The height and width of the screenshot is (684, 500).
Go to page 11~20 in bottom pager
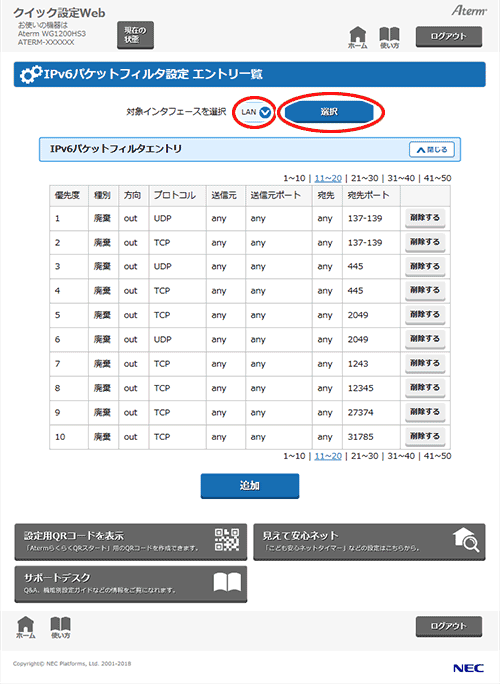click(328, 456)
